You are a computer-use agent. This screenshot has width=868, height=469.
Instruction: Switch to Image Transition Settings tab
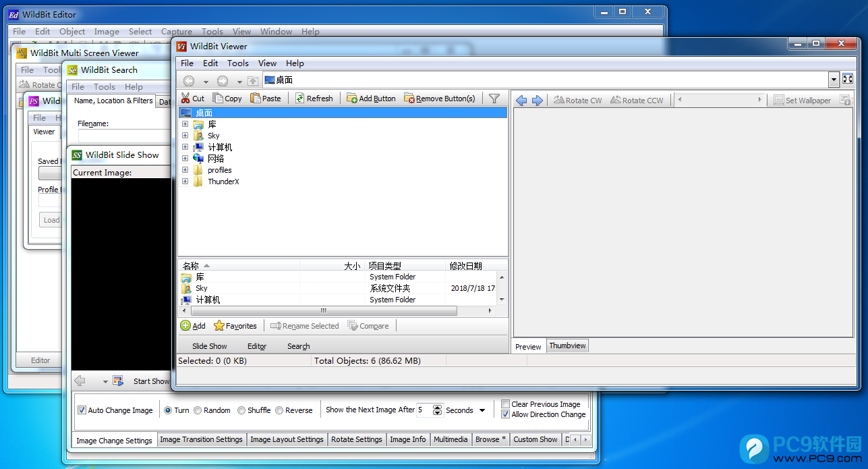click(x=201, y=439)
